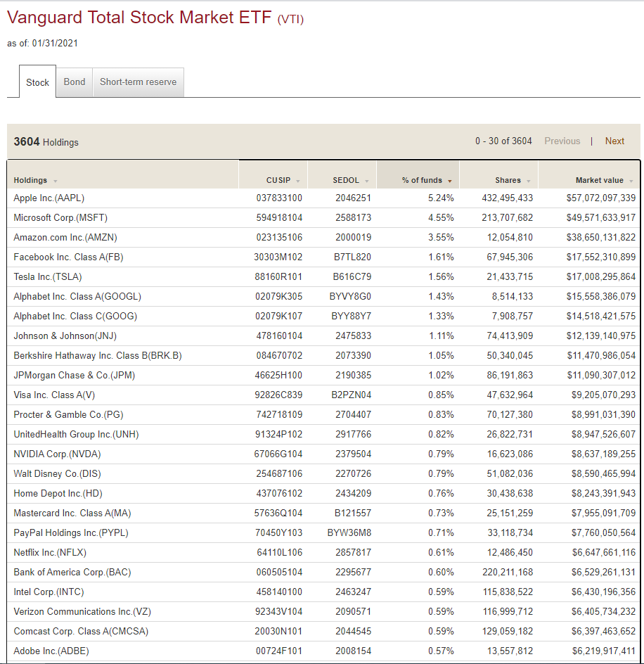This screenshot has height=664, width=644.
Task: Click the sort arrow next to CUSIP
Action: (298, 181)
